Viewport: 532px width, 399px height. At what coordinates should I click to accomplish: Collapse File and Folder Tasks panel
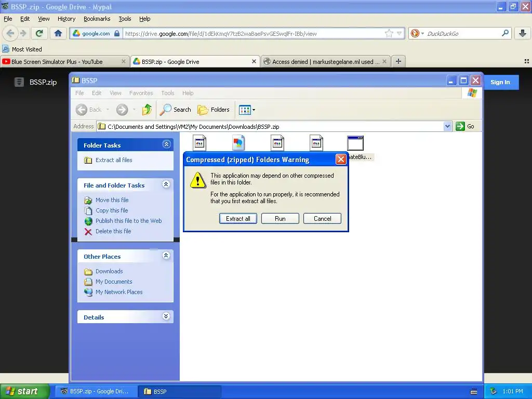click(x=166, y=184)
